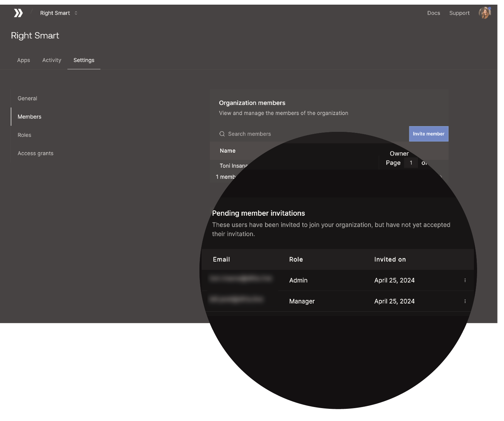Switch to the Apps tab
The width and height of the screenshot is (504, 421).
(24, 60)
